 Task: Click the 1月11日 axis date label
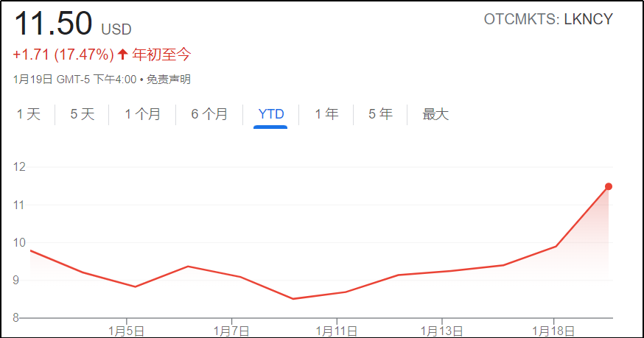[x=336, y=328]
